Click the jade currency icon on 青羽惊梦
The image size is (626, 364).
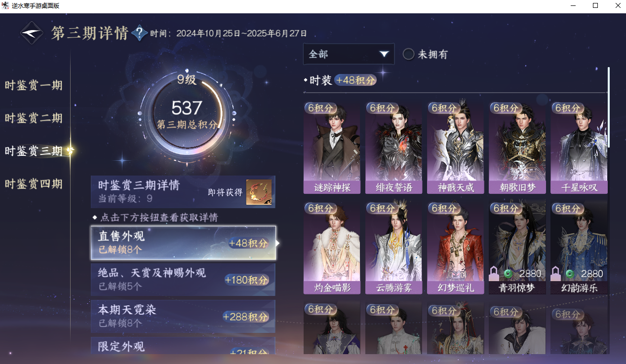tap(509, 274)
